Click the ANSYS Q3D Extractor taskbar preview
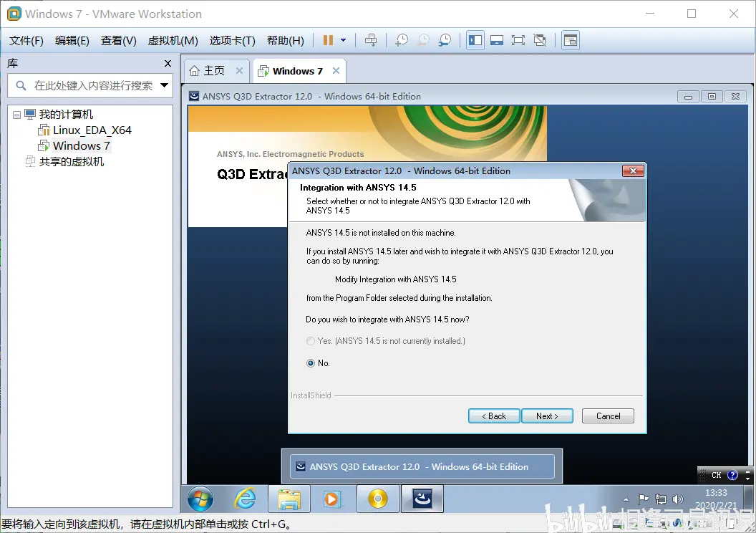The image size is (756, 533). (x=422, y=466)
